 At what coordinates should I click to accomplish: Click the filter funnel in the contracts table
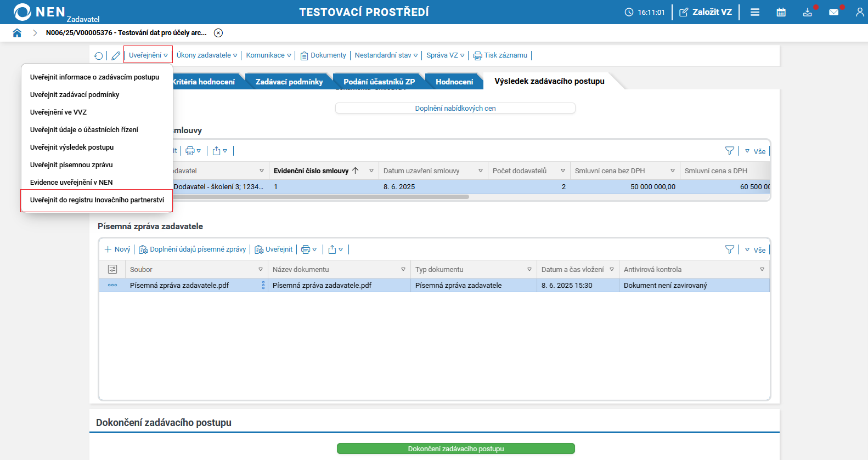tap(729, 151)
